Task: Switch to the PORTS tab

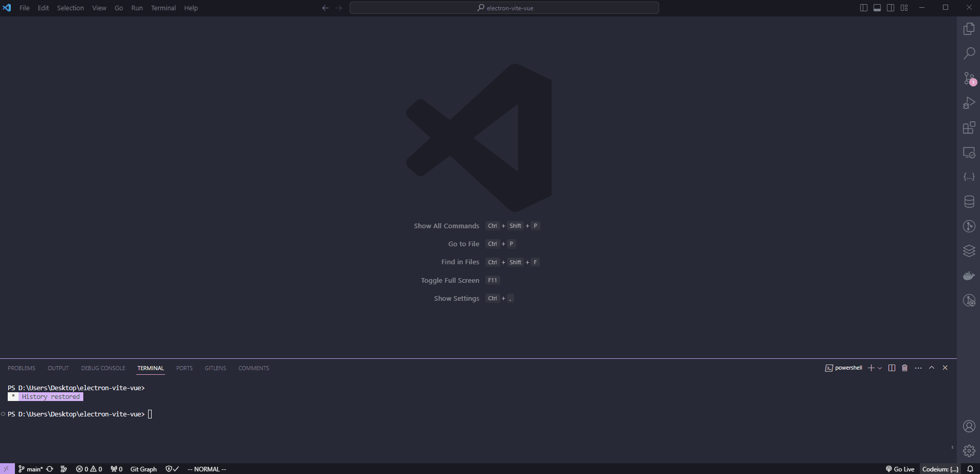Action: pyautogui.click(x=184, y=368)
